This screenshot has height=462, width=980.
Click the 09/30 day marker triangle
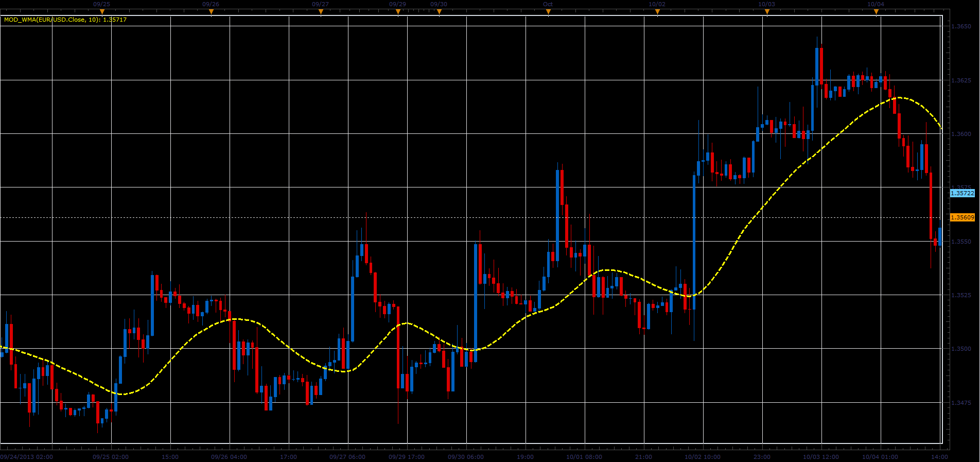(x=439, y=11)
